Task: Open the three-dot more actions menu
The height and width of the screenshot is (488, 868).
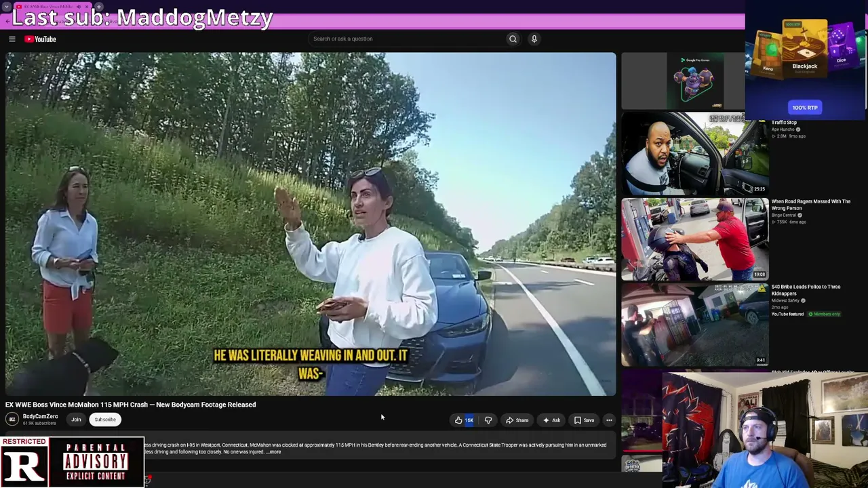Action: (609, 420)
